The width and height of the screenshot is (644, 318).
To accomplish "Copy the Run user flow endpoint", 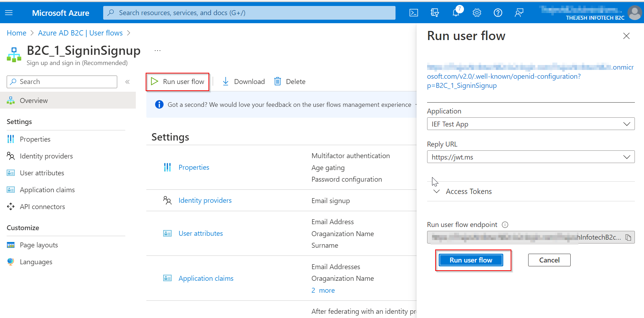I will (x=628, y=238).
